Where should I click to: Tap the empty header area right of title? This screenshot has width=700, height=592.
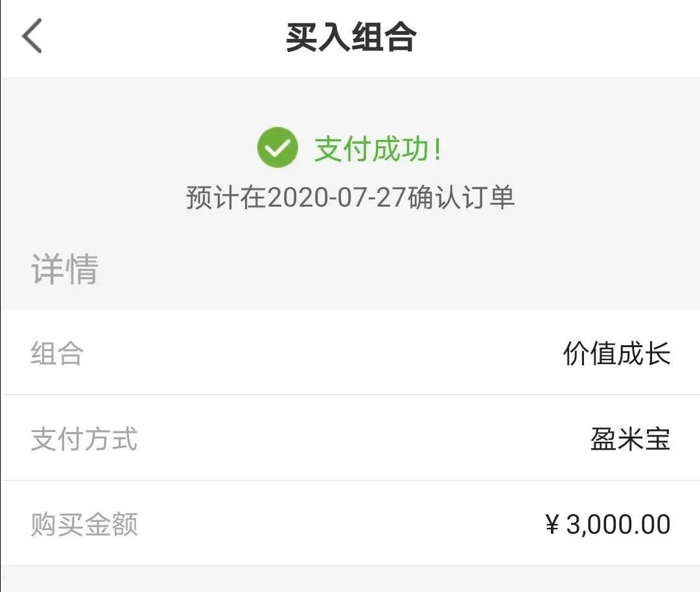[557, 37]
